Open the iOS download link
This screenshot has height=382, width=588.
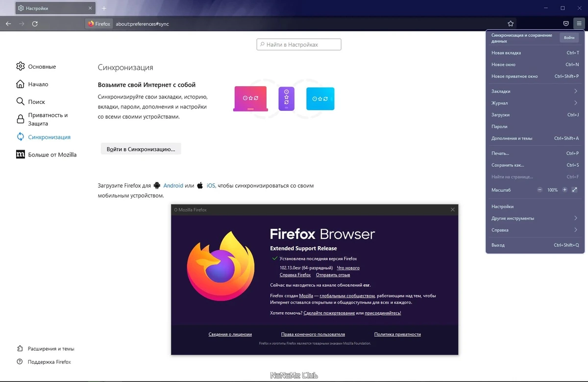(211, 185)
